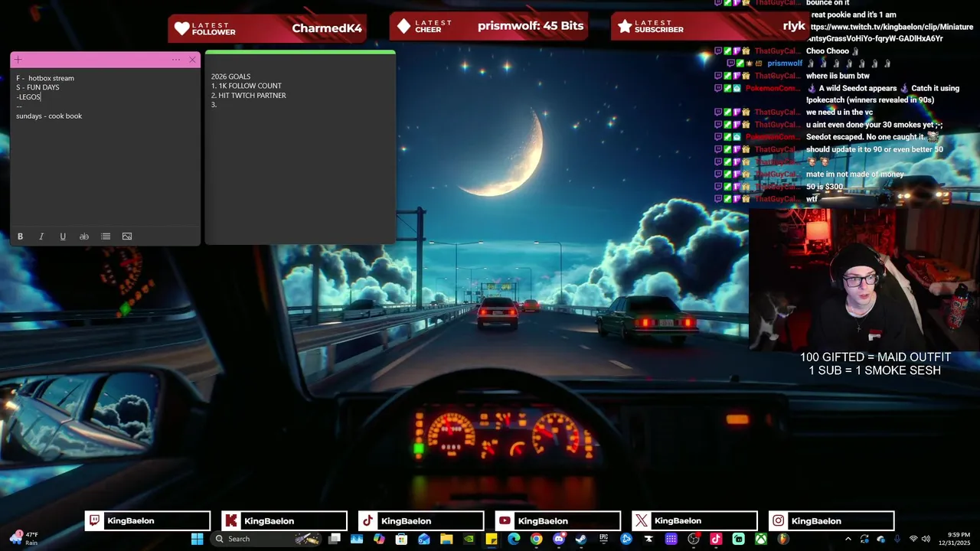Open Steam from the taskbar
The height and width of the screenshot is (551, 980).
(580, 539)
